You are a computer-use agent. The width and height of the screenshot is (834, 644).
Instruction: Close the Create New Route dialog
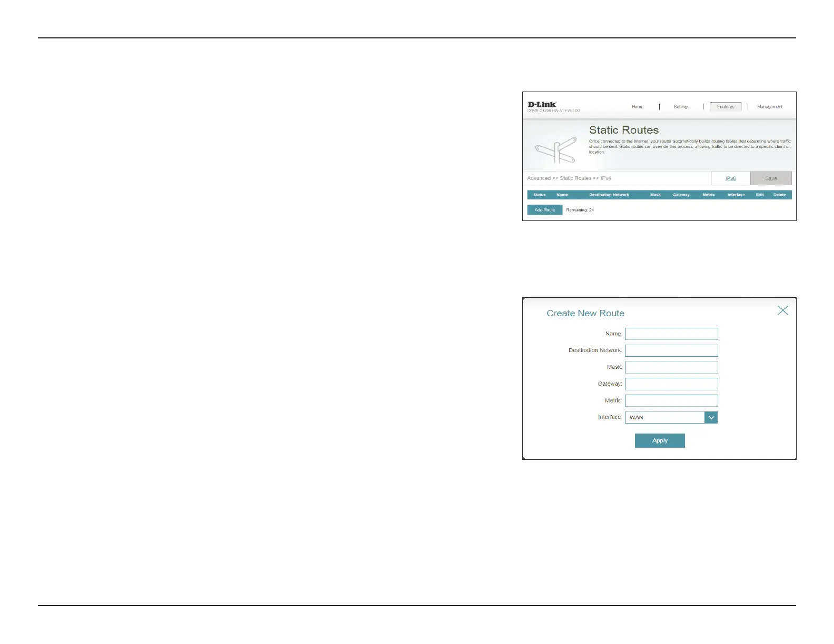click(783, 310)
